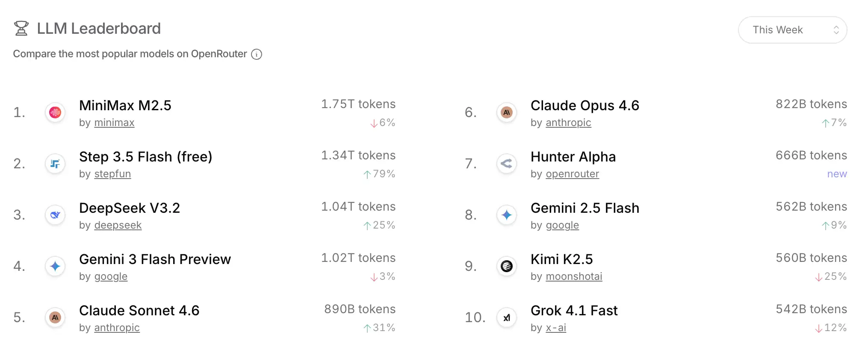The width and height of the screenshot is (868, 364).
Task: Click the Gemini 3 Flash Preview sparkle icon
Action: click(55, 266)
